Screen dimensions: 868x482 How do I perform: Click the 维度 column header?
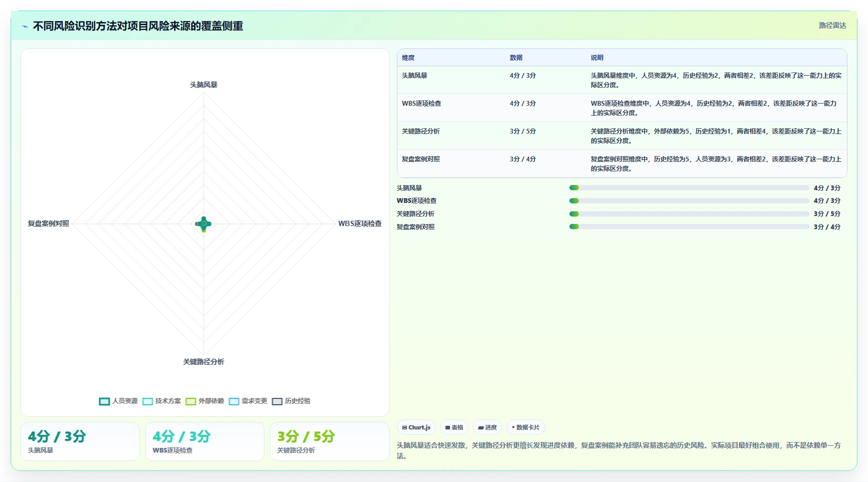coord(409,58)
